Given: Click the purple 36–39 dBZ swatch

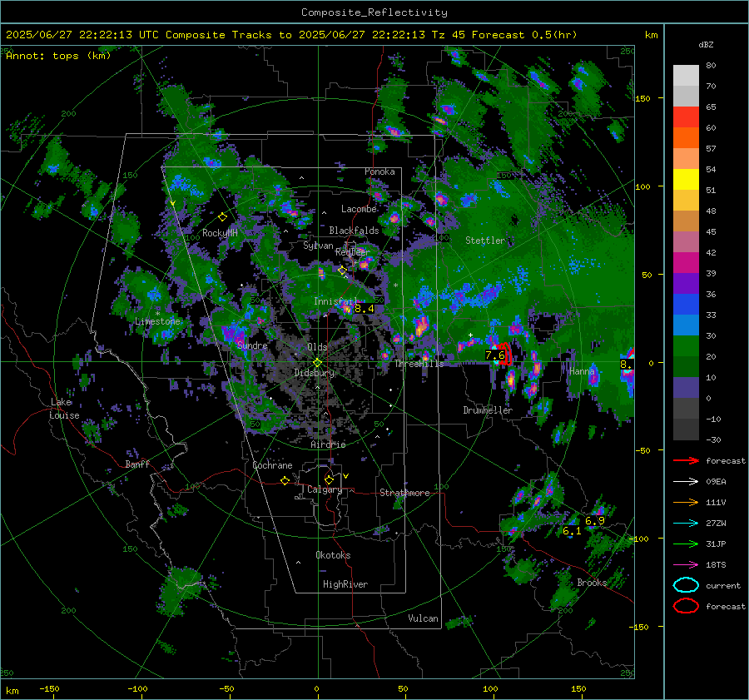Looking at the screenshot, I should pos(686,284).
